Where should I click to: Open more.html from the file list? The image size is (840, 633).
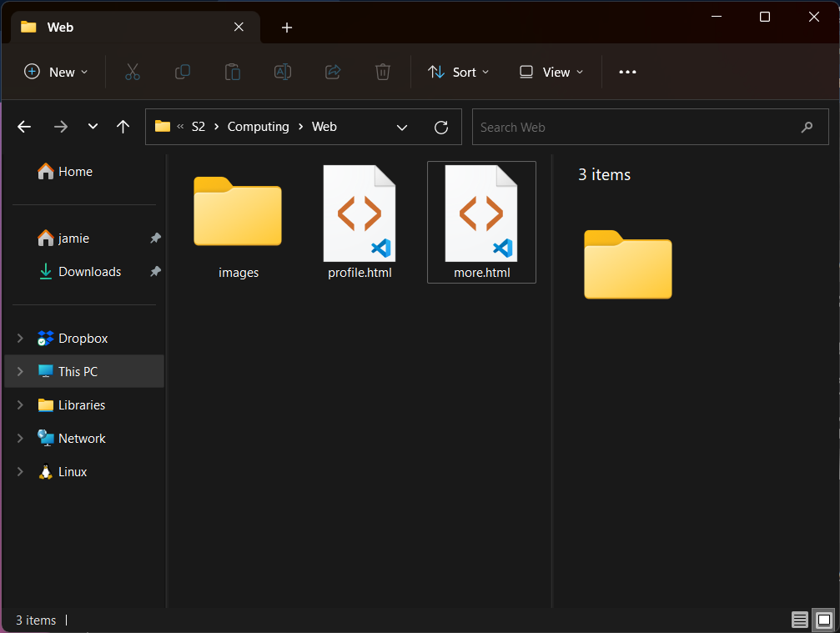481,222
